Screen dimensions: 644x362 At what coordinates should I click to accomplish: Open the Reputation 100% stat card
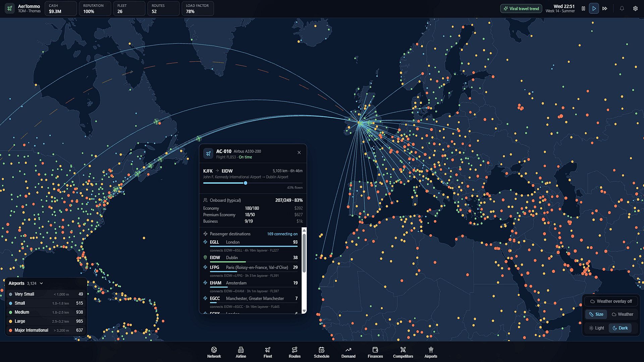[95, 8]
